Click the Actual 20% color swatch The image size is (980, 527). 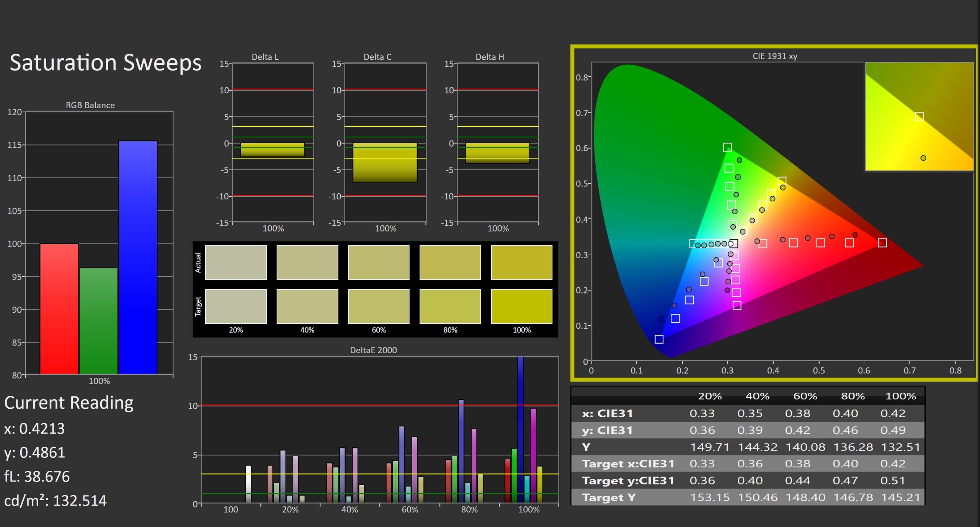(x=236, y=263)
